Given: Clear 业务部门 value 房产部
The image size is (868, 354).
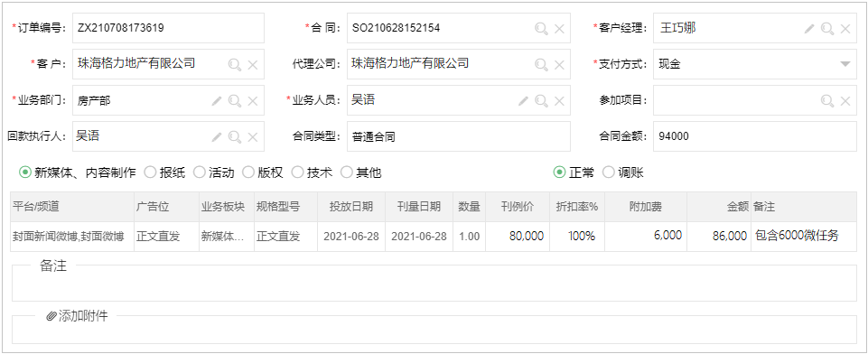Looking at the screenshot, I should [x=253, y=100].
